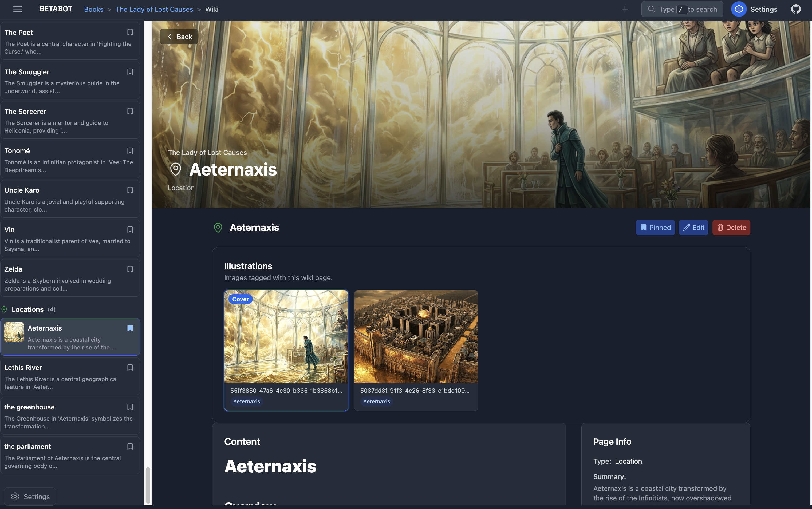This screenshot has width=812, height=509.
Task: Toggle bookmark on the greenhouse entry
Action: click(130, 407)
